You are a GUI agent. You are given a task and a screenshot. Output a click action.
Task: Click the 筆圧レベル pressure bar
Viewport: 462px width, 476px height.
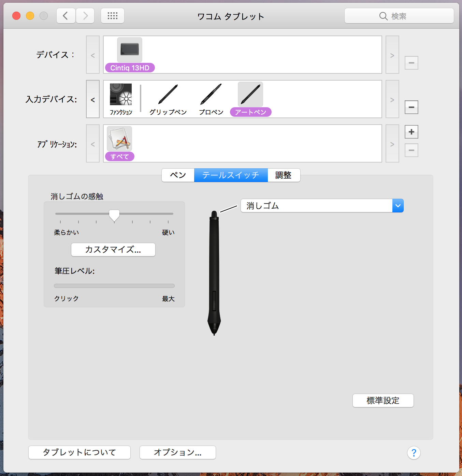pyautogui.click(x=114, y=286)
